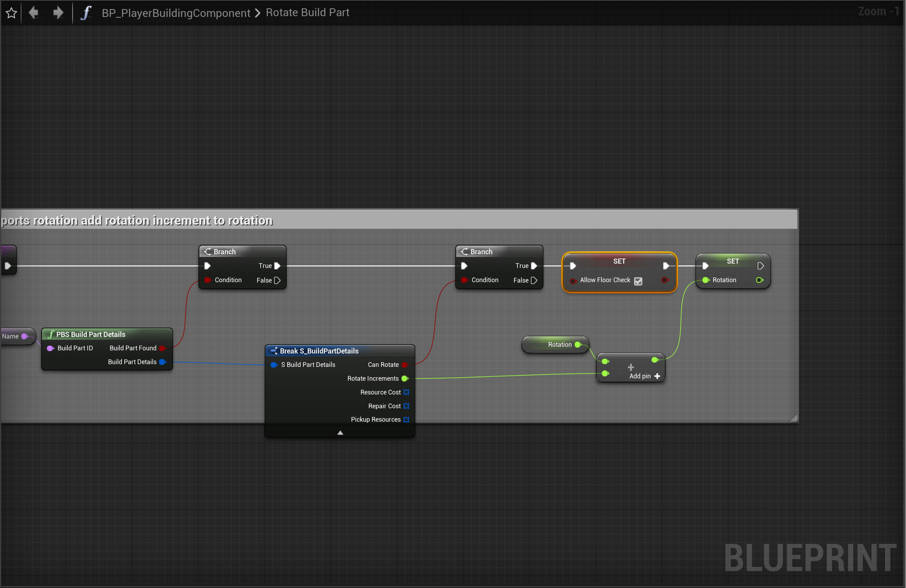The height and width of the screenshot is (588, 906).
Task: Click the comment box resize handle
Action: pyautogui.click(x=794, y=419)
